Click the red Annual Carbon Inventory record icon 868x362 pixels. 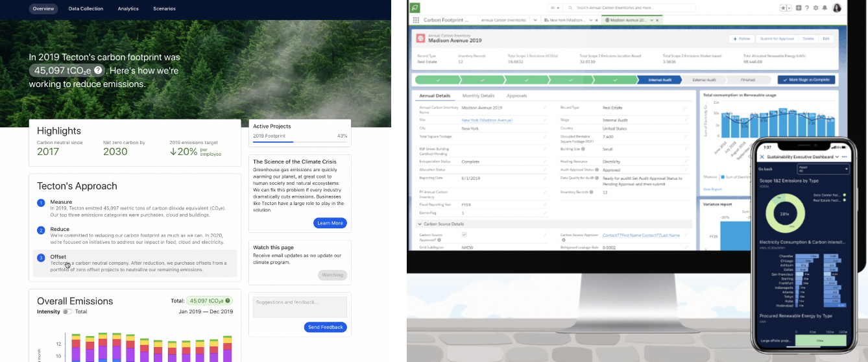pos(420,38)
